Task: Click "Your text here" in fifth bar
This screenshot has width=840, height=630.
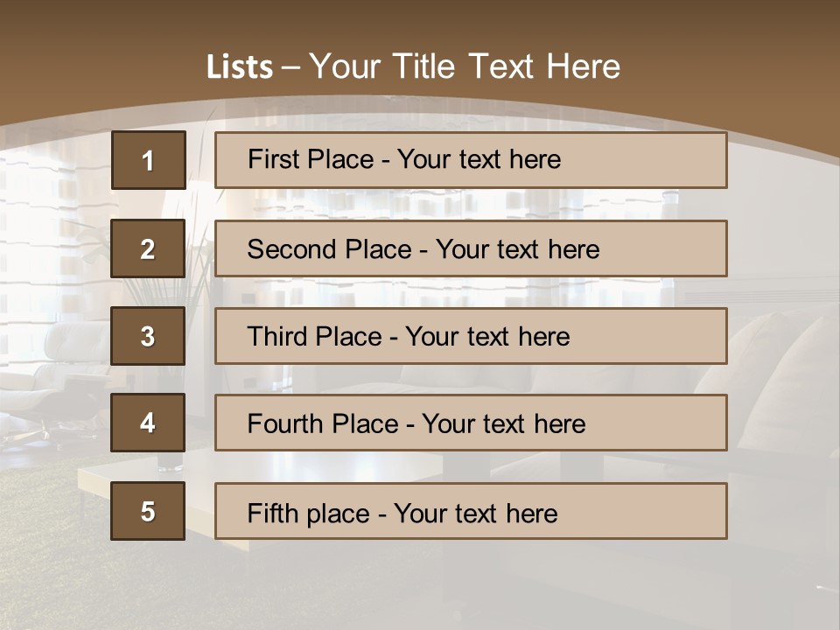Action: coord(475,513)
